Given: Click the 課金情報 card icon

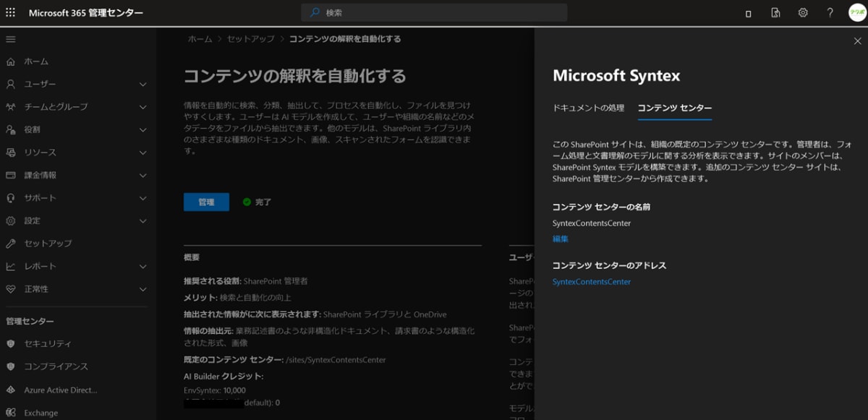Looking at the screenshot, I should pyautogui.click(x=10, y=175).
